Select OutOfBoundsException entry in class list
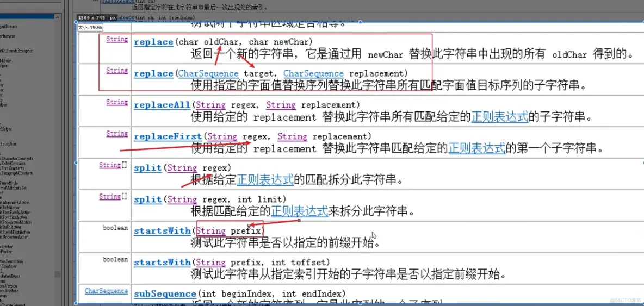The width and height of the screenshot is (644, 306). point(17,51)
